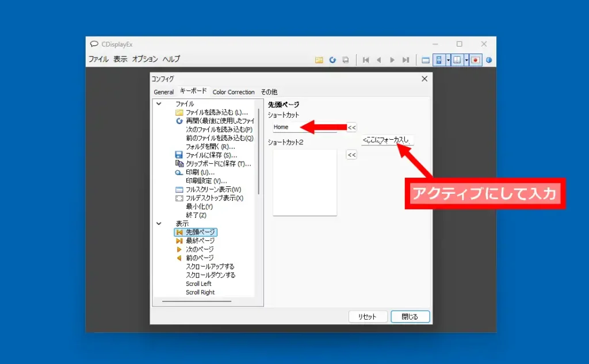Image resolution: width=589 pixels, height=364 pixels.
Task: Switch to the Color Correction tab
Action: point(234,91)
